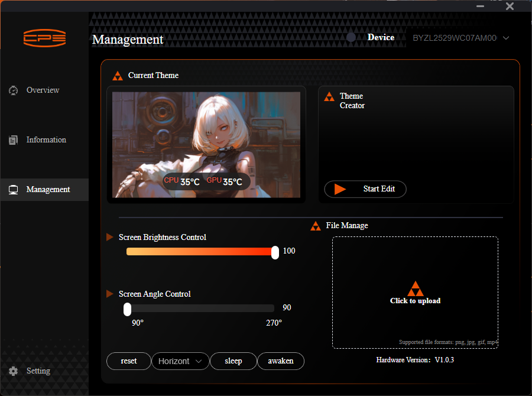
Task: Click the Setting gear icon
Action: pyautogui.click(x=13, y=371)
